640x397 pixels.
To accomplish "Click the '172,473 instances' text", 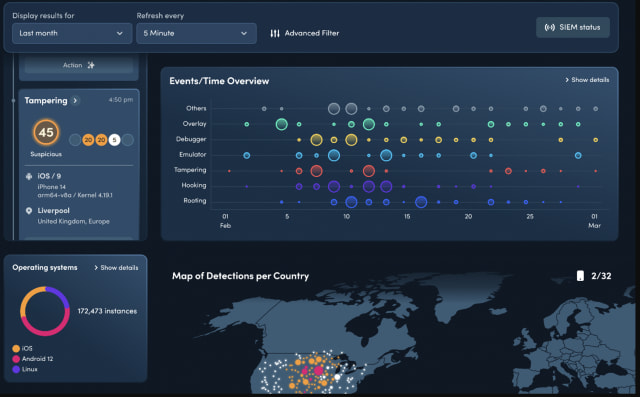I will coord(107,311).
